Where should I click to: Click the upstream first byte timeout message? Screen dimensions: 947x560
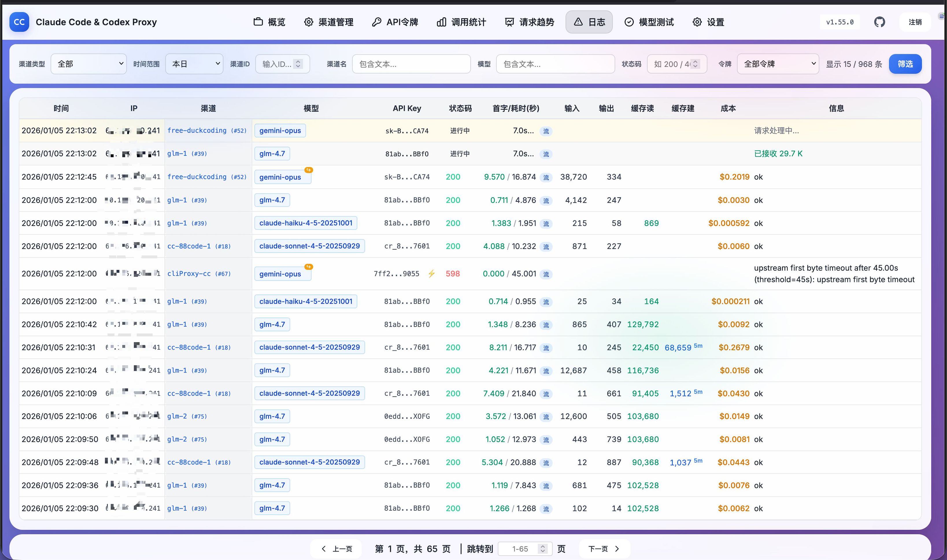834,274
